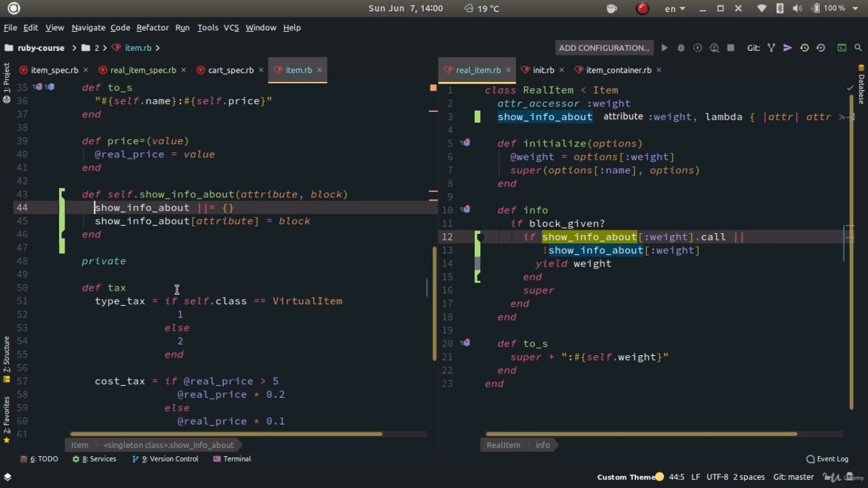Click the red record tray icon
Viewport: 868px width, 488px height.
point(642,9)
